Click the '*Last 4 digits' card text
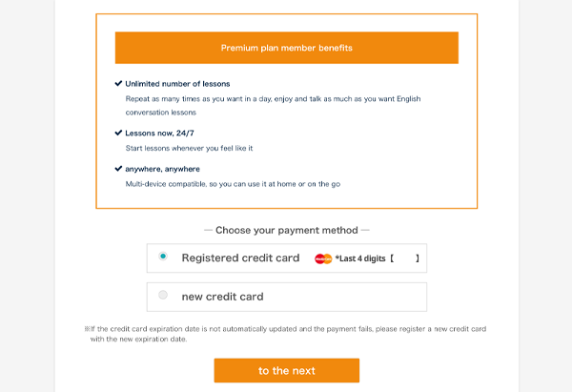 [360, 258]
